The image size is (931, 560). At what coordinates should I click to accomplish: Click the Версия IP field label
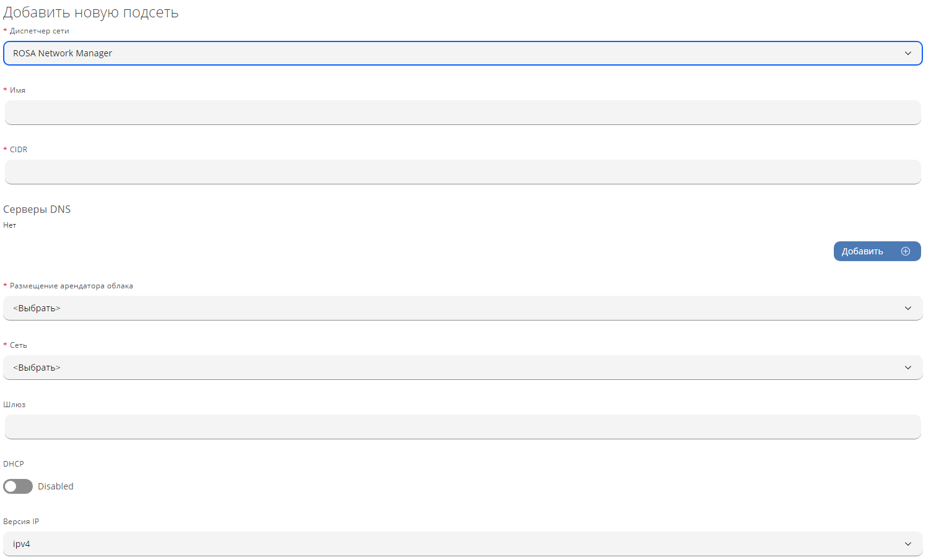pyautogui.click(x=21, y=522)
